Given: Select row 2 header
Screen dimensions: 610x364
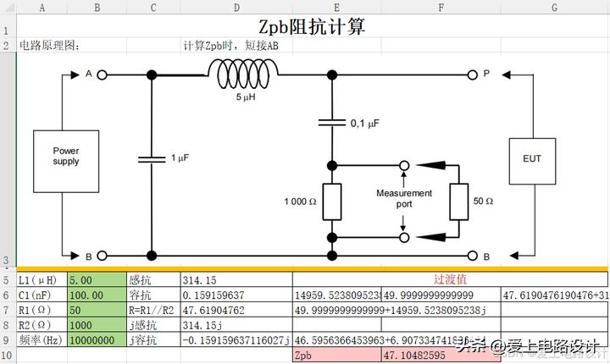Looking at the screenshot, I should click(x=8, y=45).
